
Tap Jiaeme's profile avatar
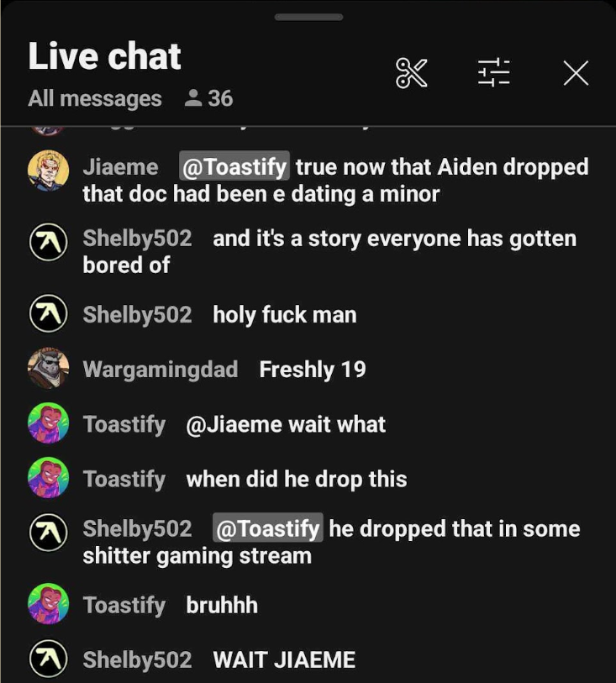(49, 171)
